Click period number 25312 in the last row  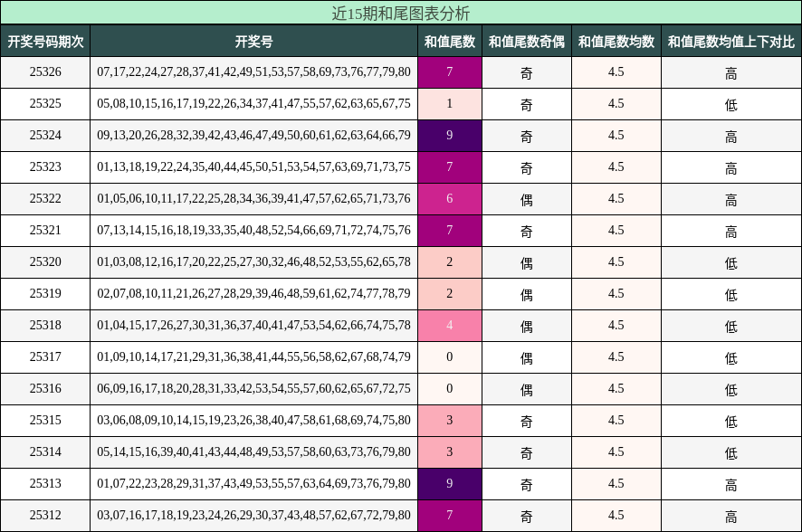click(46, 515)
